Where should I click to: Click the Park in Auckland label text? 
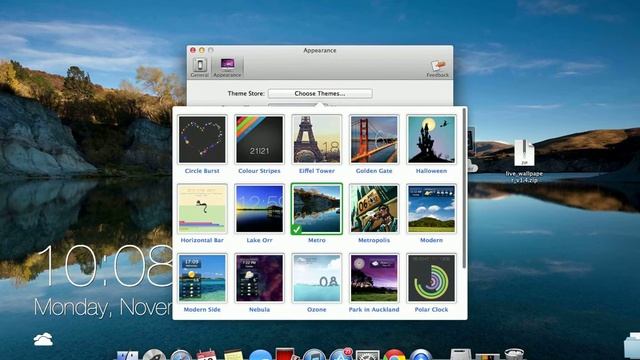(x=374, y=310)
